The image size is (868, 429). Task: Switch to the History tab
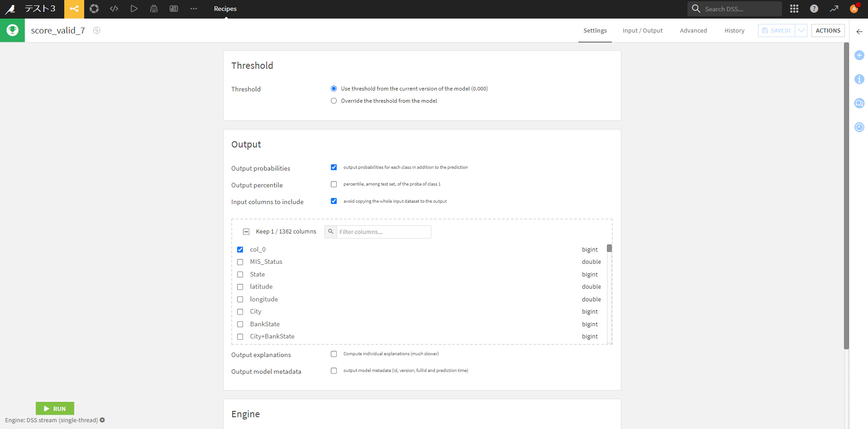point(734,30)
